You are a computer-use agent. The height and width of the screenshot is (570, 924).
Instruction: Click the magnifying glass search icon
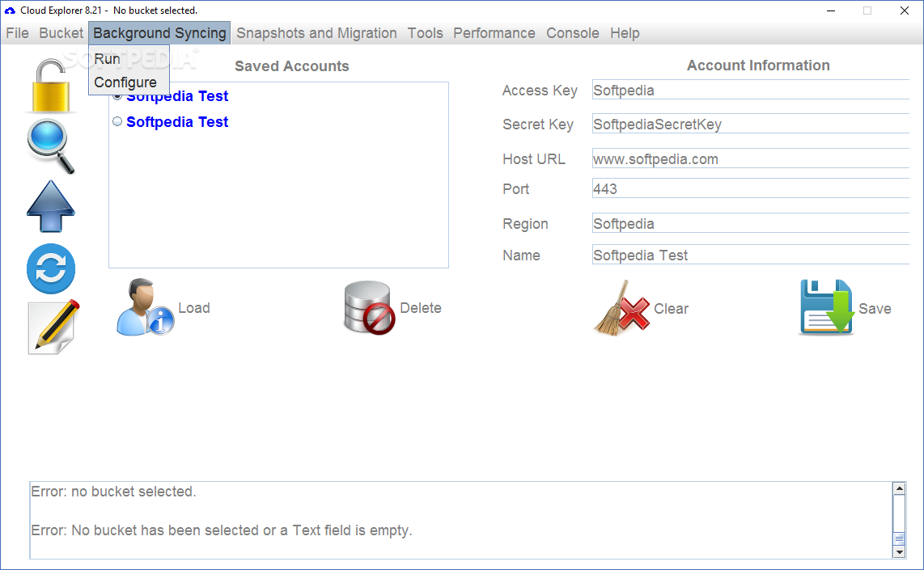51,146
